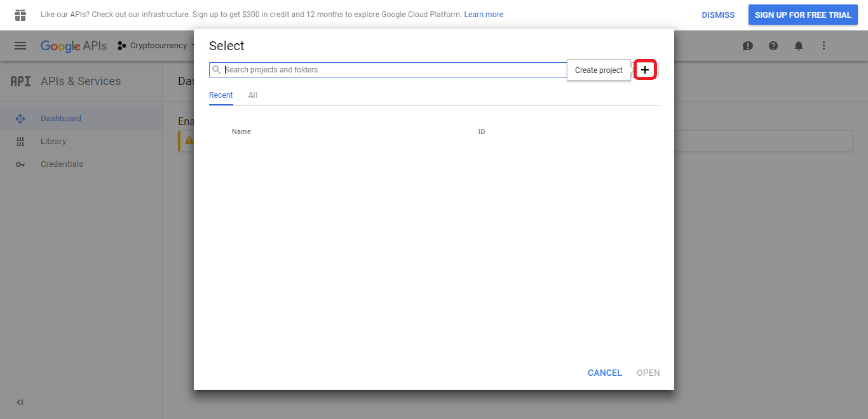Click the notifications bell icon
This screenshot has height=419, width=868.
[x=799, y=46]
